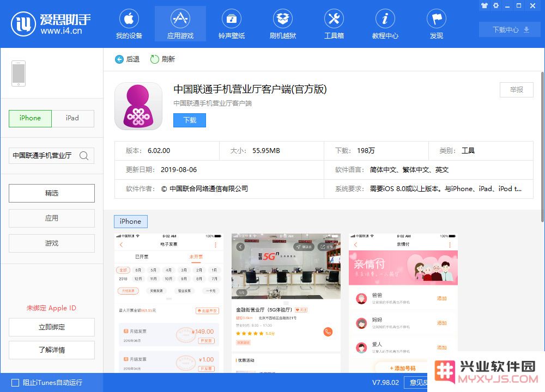Click size value 55.95MB
Viewport: 545px width, 392px height.
click(x=266, y=151)
